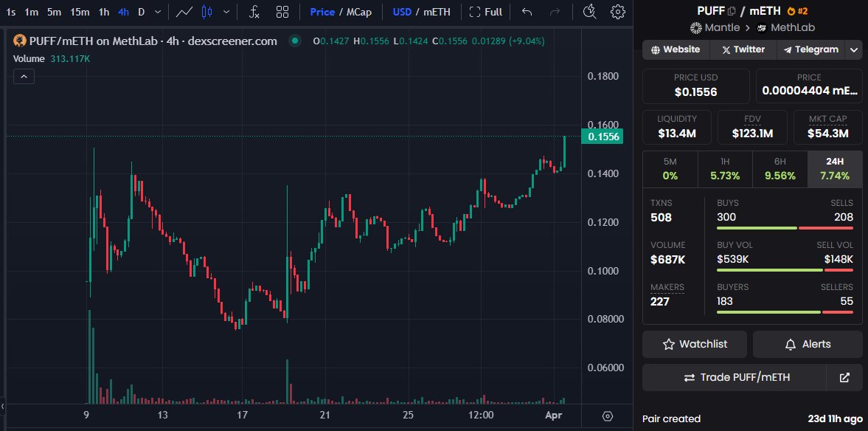This screenshot has height=431, width=868.
Task: Click the PUFF/mETH on MethLab chart title
Action: (x=153, y=41)
